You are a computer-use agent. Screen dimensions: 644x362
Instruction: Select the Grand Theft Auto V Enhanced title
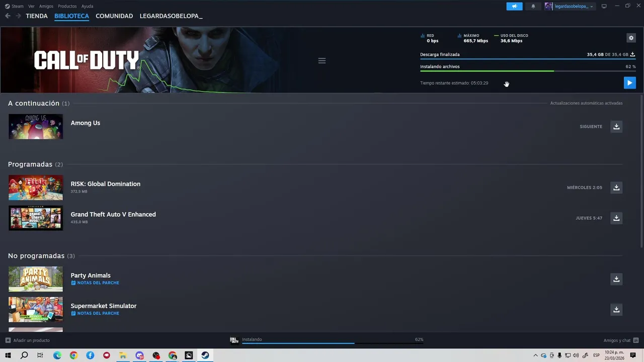[x=113, y=214]
